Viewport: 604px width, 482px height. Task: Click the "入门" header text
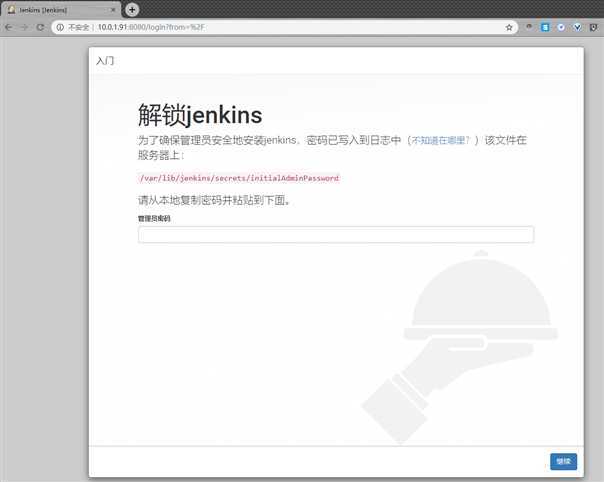point(105,61)
